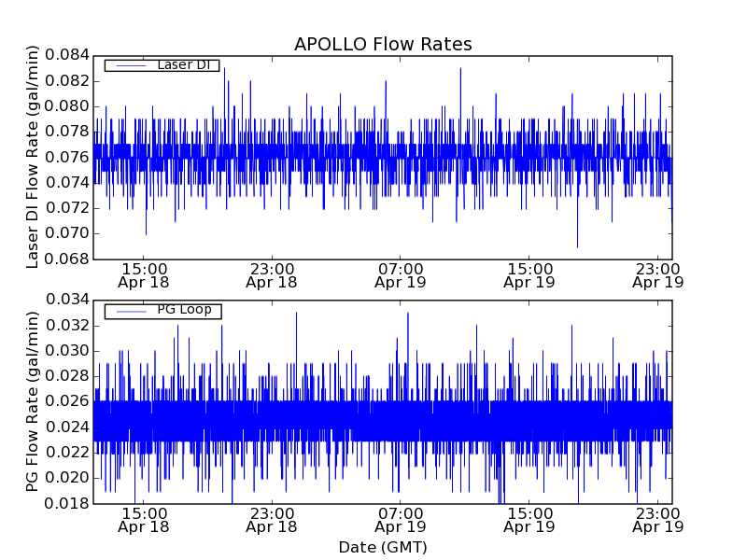This screenshot has width=747, height=560.
Task: Click the "APOLLO Flow Rates" chart title
Action: [383, 44]
